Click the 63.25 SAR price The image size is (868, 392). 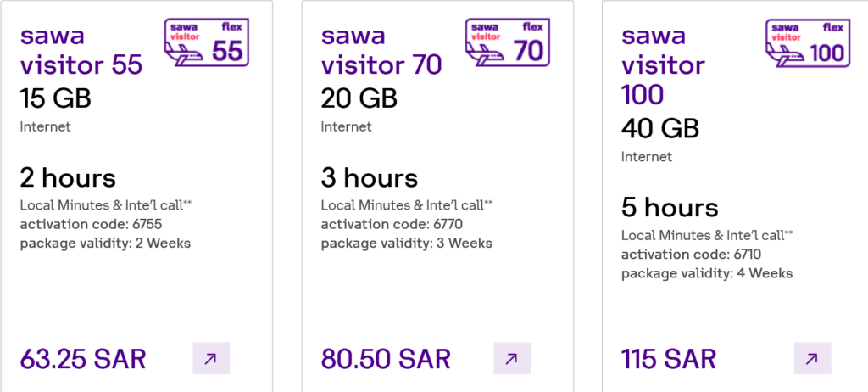[x=83, y=358]
